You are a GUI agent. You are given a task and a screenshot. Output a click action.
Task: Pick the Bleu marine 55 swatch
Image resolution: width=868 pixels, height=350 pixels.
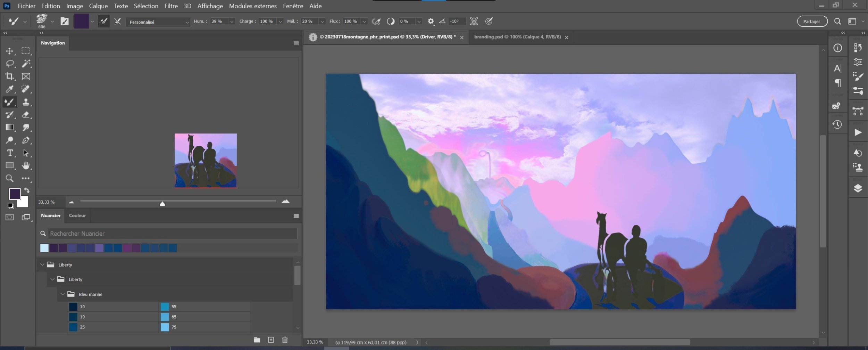pyautogui.click(x=165, y=307)
